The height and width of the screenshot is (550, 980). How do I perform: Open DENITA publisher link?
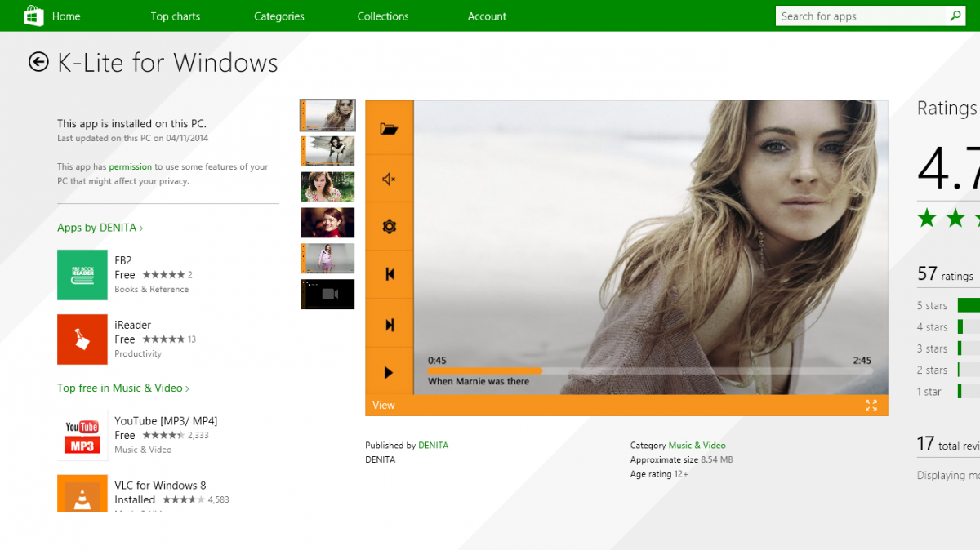point(433,446)
